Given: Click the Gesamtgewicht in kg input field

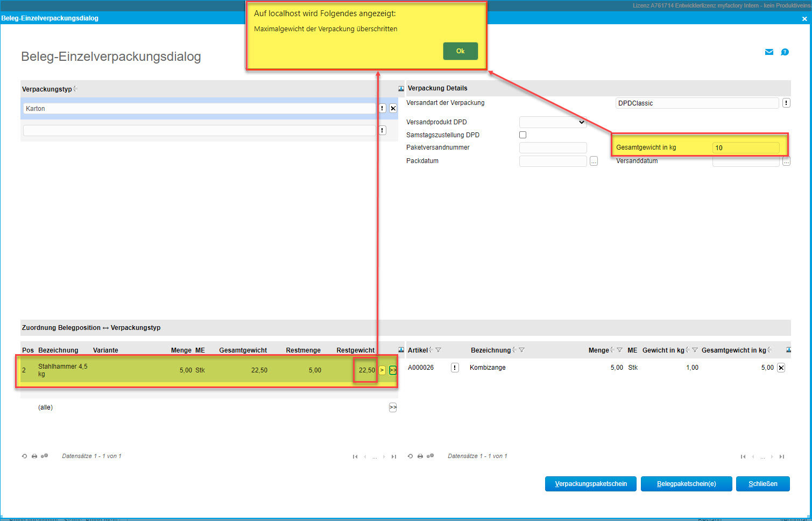Looking at the screenshot, I should (x=745, y=147).
